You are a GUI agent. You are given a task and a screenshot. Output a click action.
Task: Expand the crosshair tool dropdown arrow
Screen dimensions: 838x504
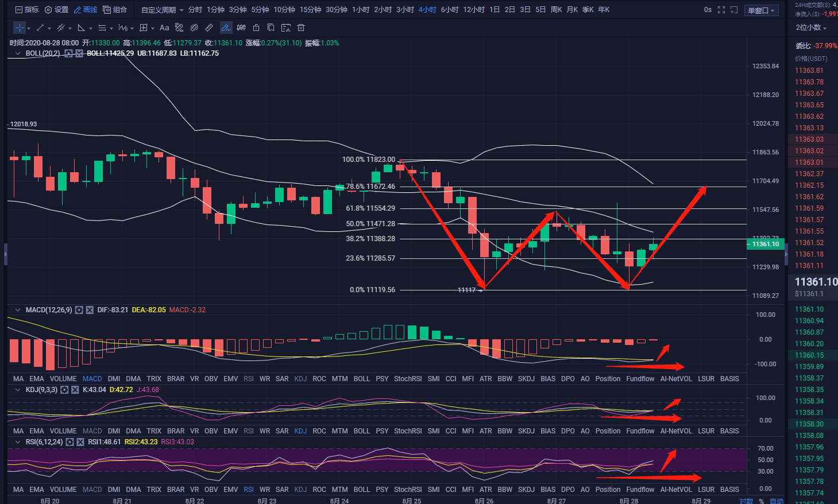[29, 28]
